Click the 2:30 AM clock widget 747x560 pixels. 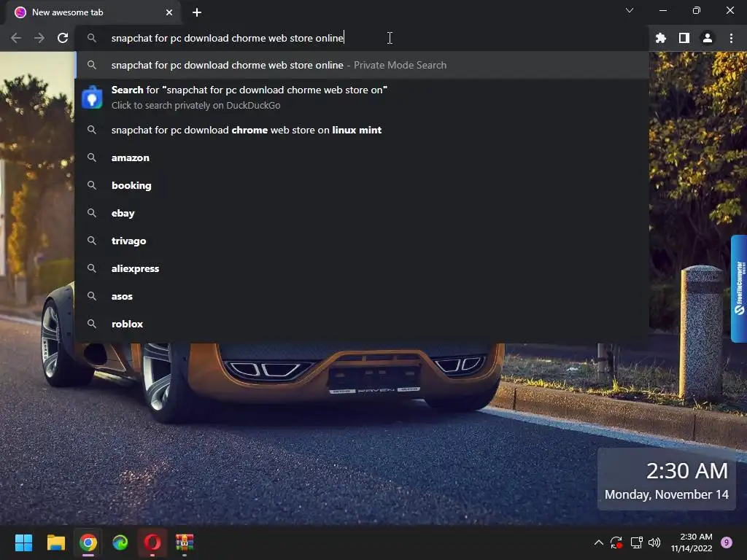[x=667, y=479]
